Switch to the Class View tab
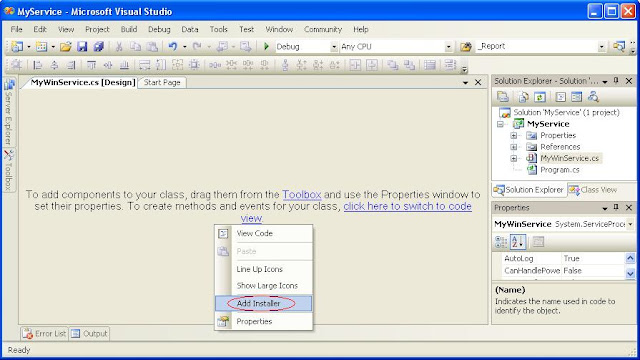This screenshot has height=360, width=640. pyautogui.click(x=593, y=190)
